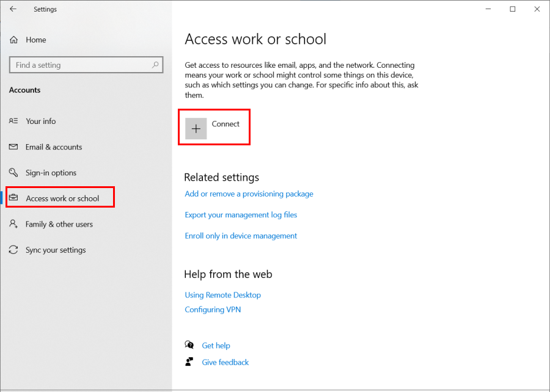
Task: Click the Give feedback person icon
Action: pos(189,361)
